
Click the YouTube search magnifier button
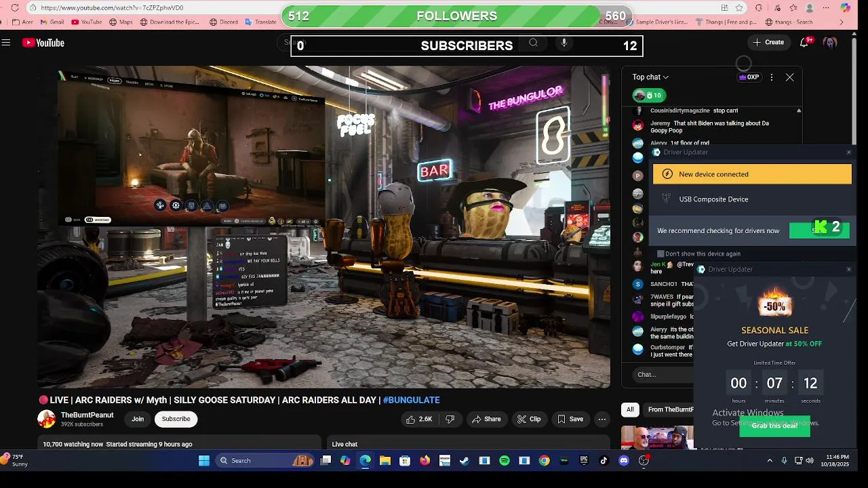(x=533, y=43)
